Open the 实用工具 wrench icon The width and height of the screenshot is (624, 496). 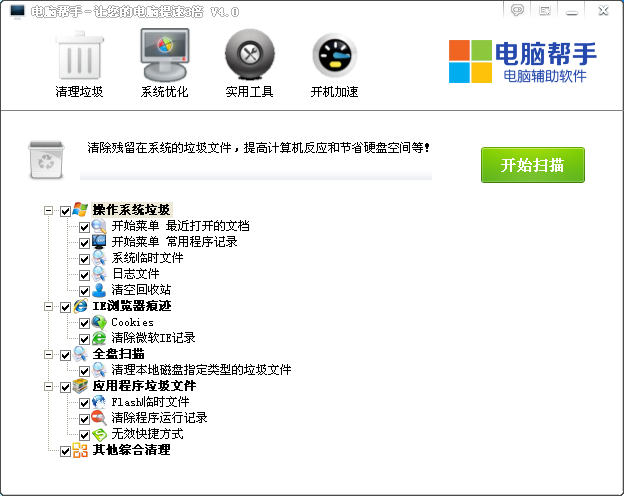[x=249, y=55]
